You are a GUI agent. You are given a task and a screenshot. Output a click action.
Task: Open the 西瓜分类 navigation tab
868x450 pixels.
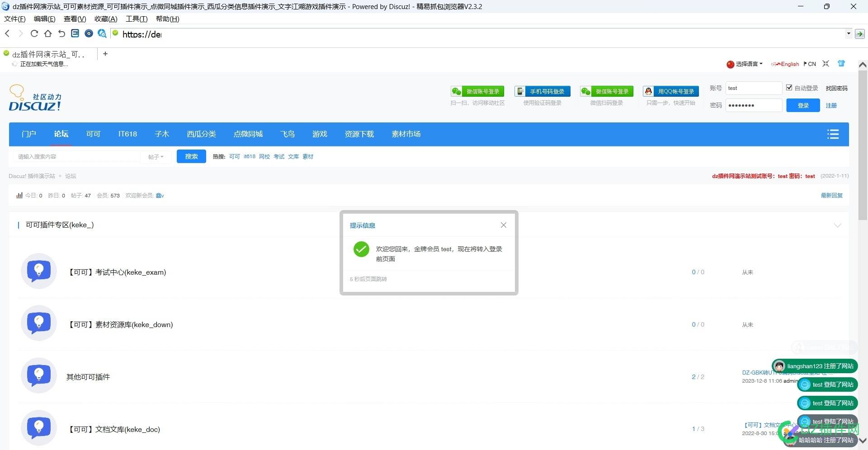coord(201,134)
